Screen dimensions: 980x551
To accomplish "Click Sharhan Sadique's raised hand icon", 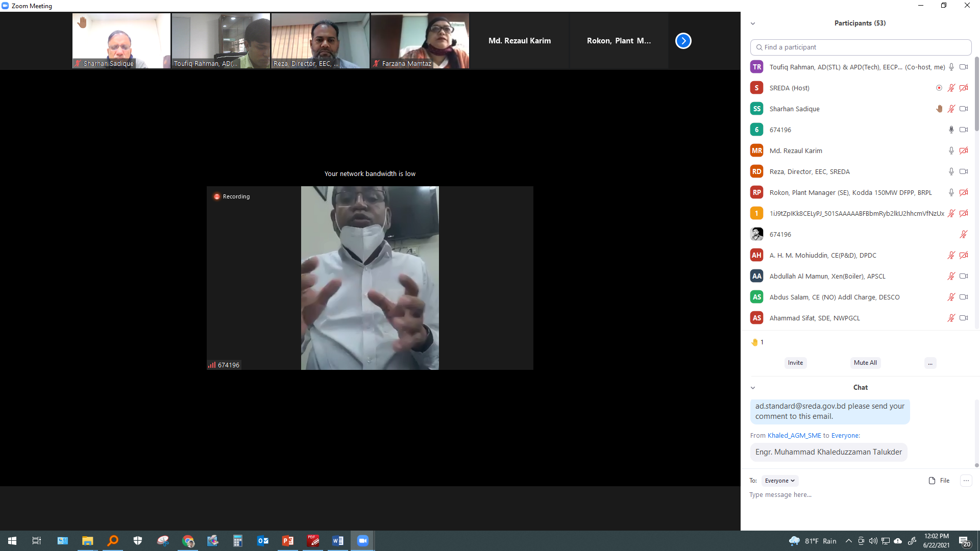I will (x=939, y=109).
